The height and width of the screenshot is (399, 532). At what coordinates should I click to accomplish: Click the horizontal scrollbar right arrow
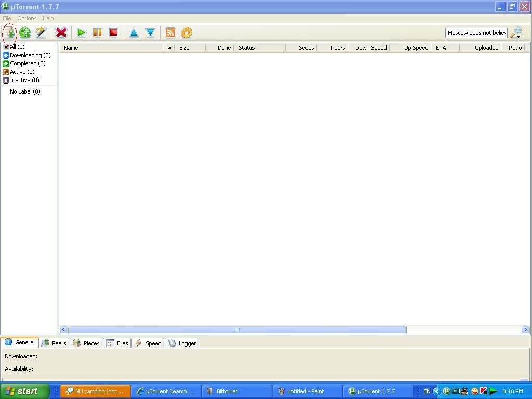point(525,329)
